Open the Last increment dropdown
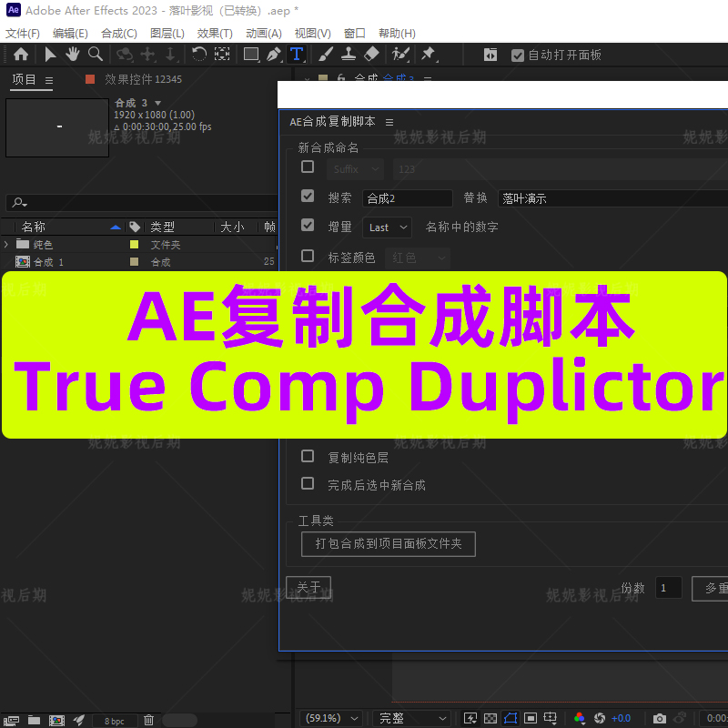 tap(387, 227)
